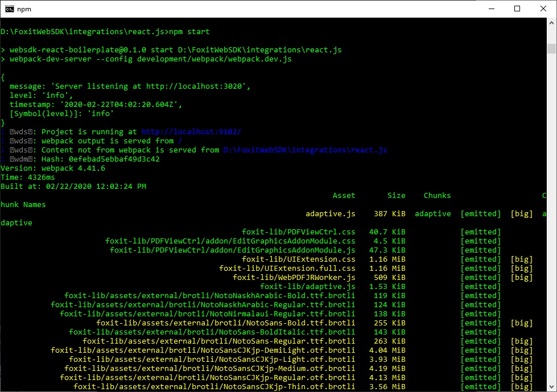Screen dimensions: 557x392
Task: Click the 'npm start' command text
Action: click(189, 32)
